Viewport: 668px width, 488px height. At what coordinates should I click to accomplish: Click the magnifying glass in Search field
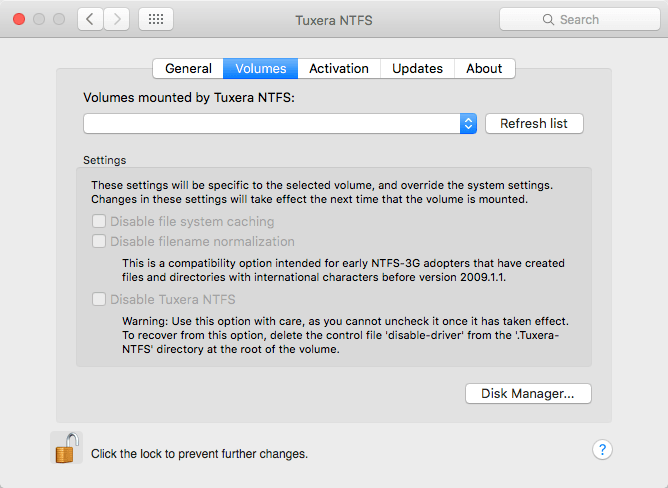click(x=548, y=20)
